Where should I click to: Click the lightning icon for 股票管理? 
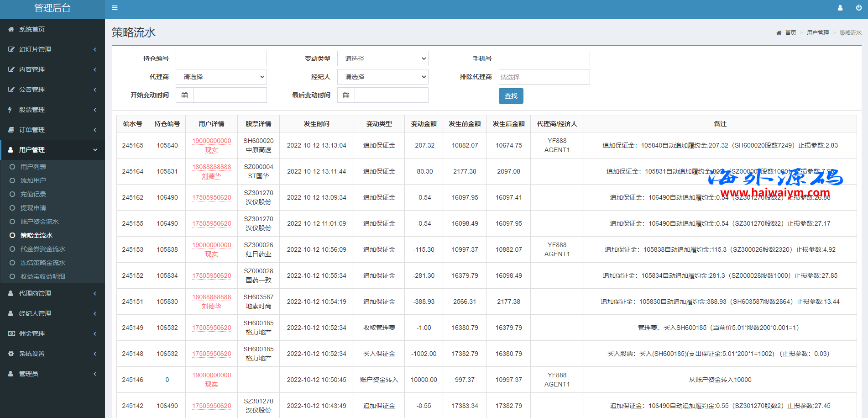pos(11,110)
